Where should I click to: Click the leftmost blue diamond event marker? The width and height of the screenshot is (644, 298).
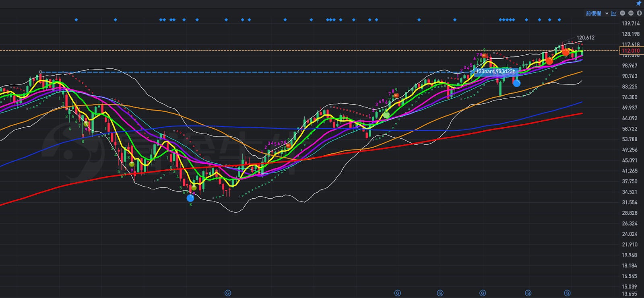point(76,20)
